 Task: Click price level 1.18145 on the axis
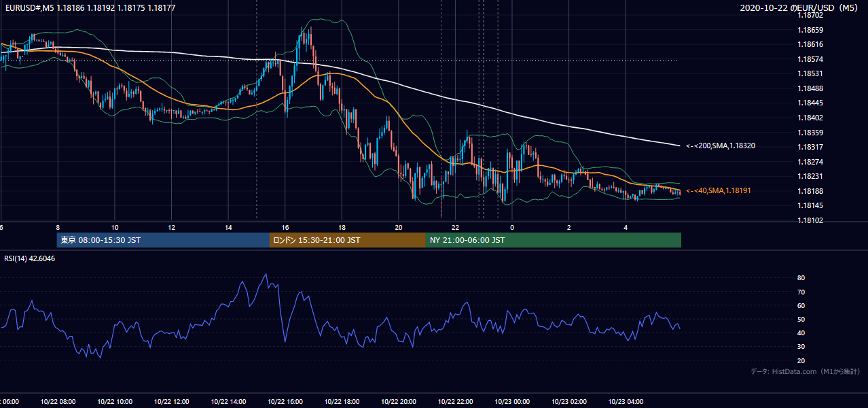(x=810, y=205)
